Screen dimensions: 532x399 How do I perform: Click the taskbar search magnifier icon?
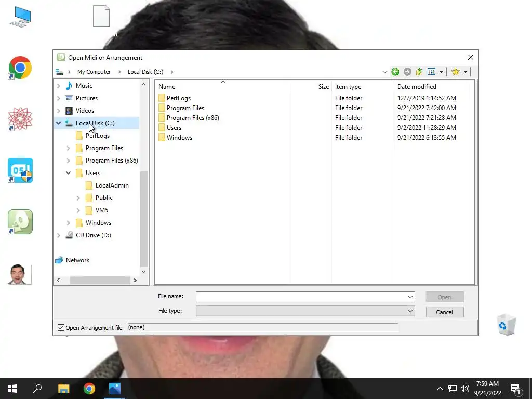pos(37,389)
